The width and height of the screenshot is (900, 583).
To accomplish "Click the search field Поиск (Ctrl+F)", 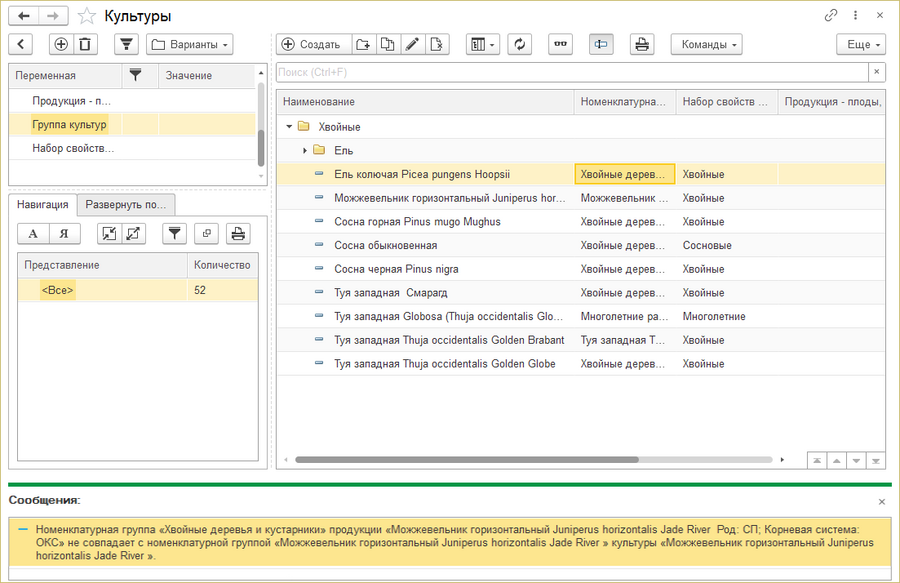I will (x=570, y=72).
